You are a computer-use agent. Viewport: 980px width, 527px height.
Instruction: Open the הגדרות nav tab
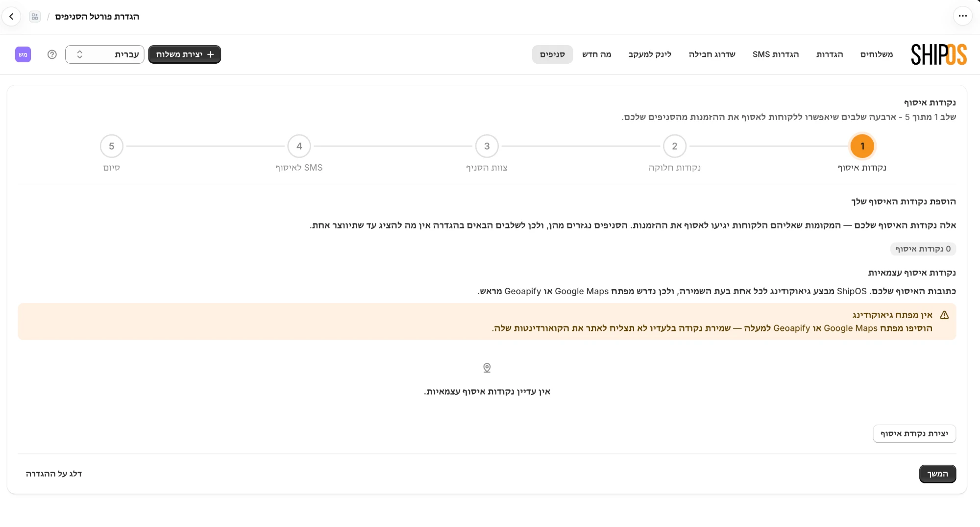(830, 54)
